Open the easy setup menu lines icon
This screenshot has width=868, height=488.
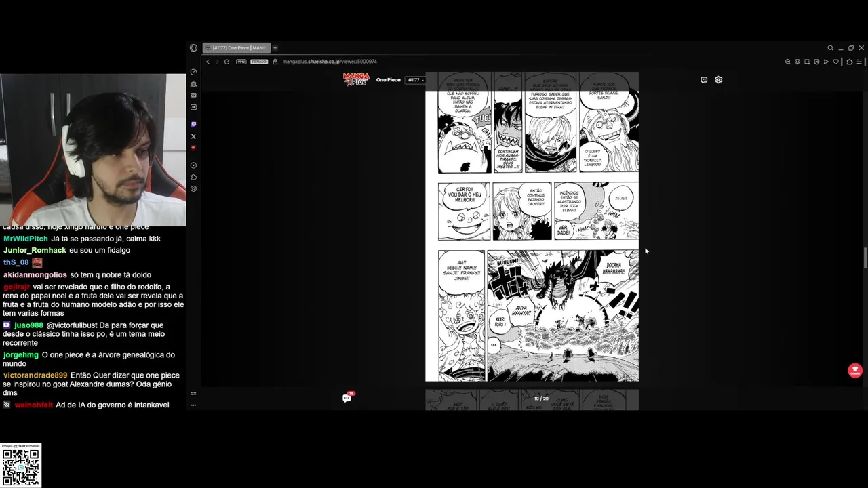pos(859,62)
